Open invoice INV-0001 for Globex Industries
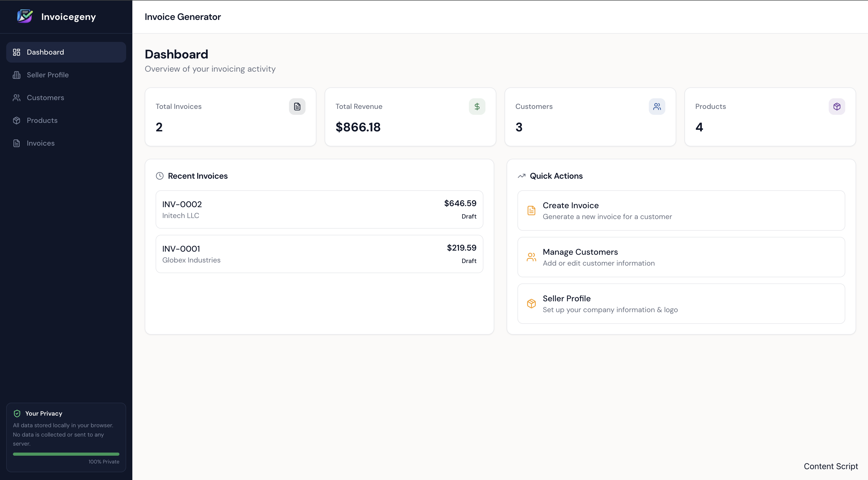 pos(319,254)
